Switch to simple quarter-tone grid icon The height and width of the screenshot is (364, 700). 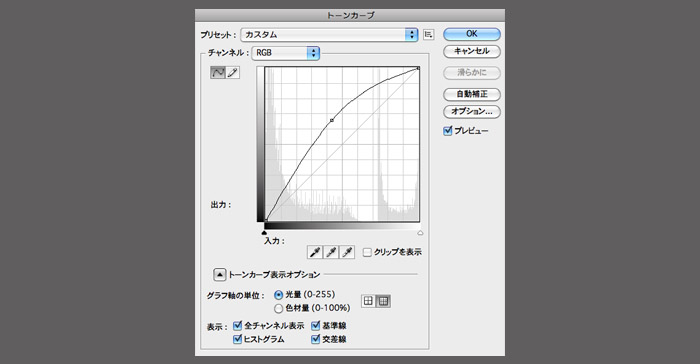coord(368,301)
